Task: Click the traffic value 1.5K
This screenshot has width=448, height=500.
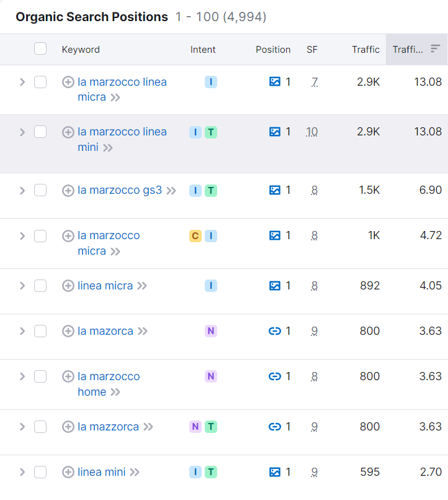Action: coord(369,190)
